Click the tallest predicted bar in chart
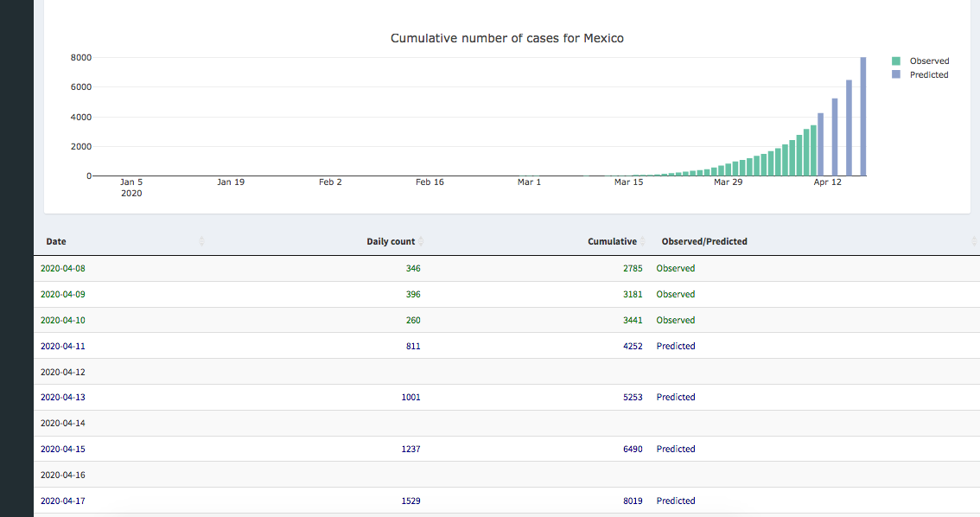The width and height of the screenshot is (980, 517). tap(862, 117)
